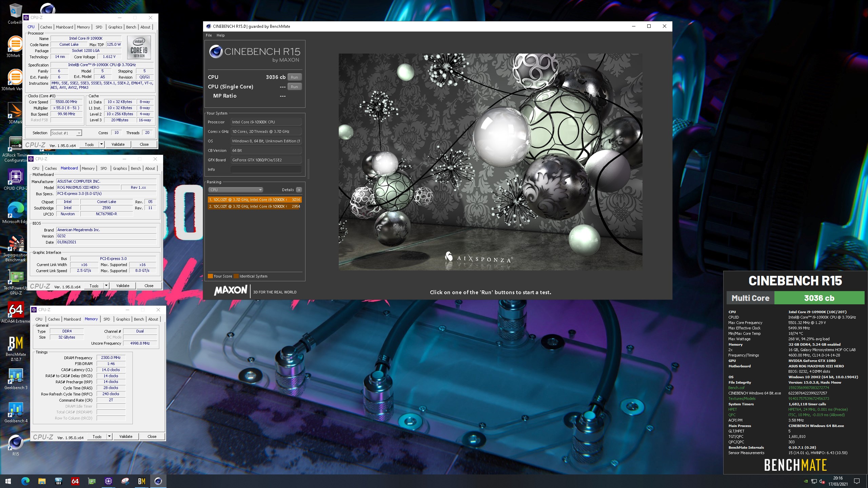The width and height of the screenshot is (868, 488).
Task: Open SPD tab in CPU-Z CPU window
Action: [x=99, y=27]
